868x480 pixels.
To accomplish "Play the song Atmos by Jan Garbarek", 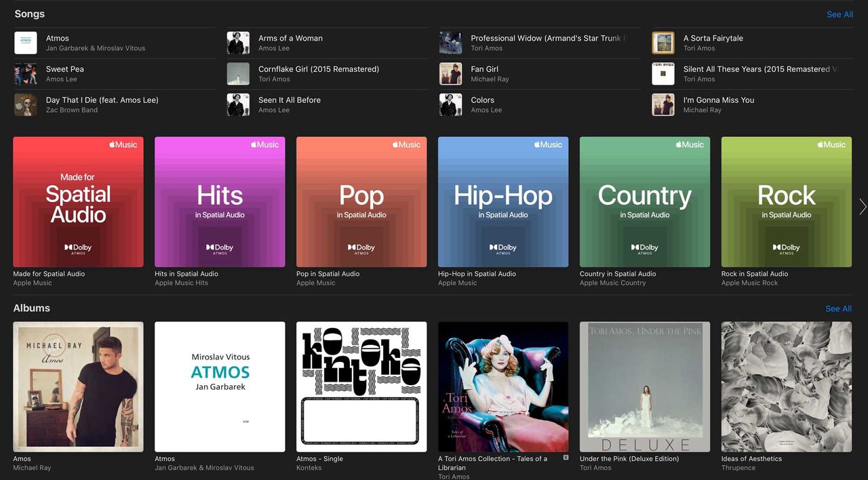I will pyautogui.click(x=114, y=43).
